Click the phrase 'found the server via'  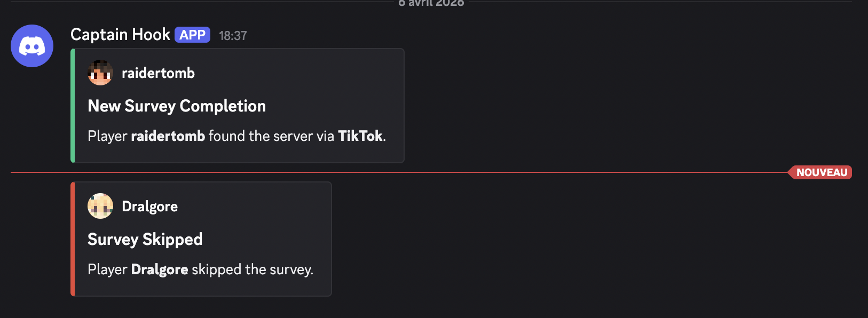[x=271, y=136]
